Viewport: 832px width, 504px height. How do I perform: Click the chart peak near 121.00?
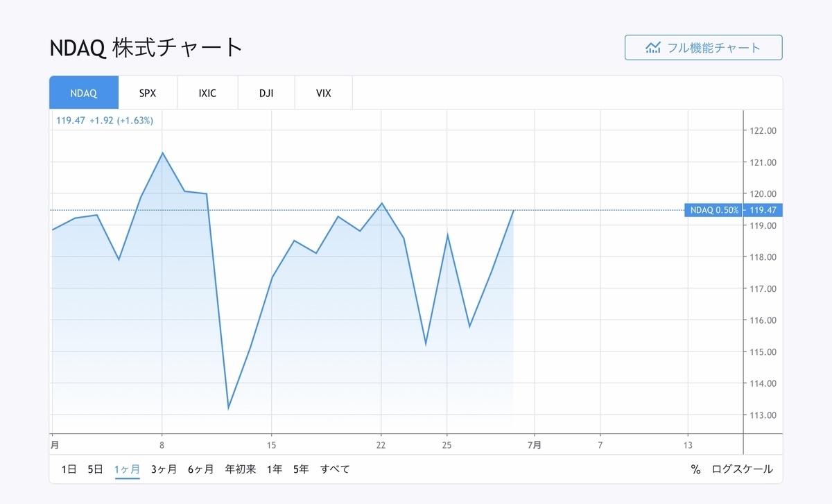[162, 153]
